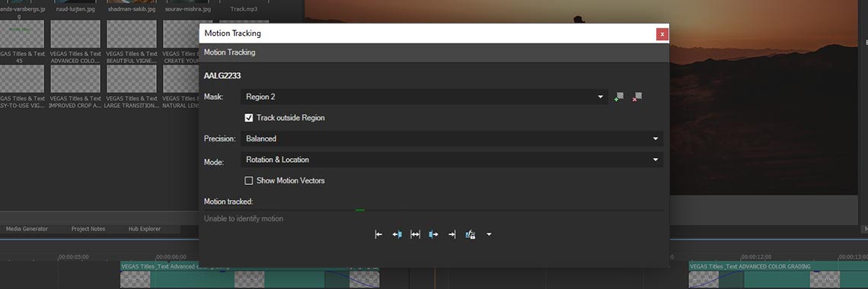Screen dimensions: 868x289
Task: Open the Project Notes tab
Action: [x=88, y=229]
